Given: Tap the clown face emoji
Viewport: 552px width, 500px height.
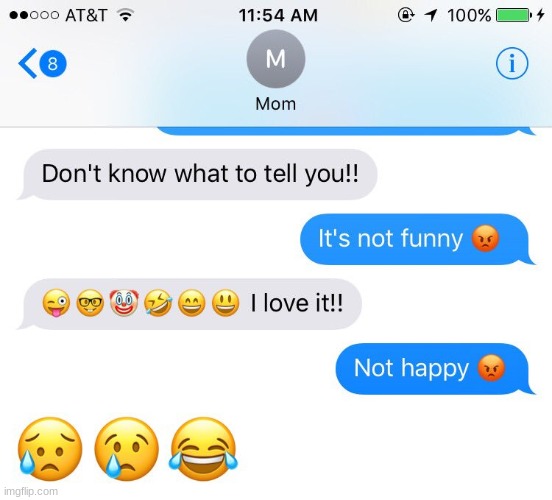Looking at the screenshot, I should 124,303.
